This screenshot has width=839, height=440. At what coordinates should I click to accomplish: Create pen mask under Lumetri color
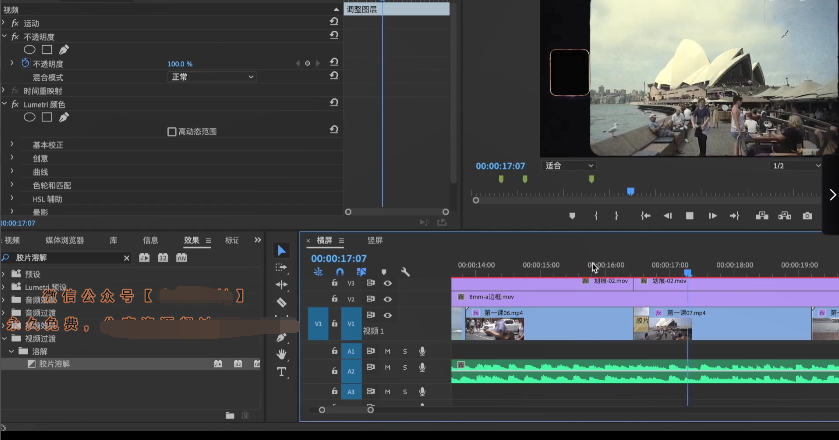coord(64,117)
